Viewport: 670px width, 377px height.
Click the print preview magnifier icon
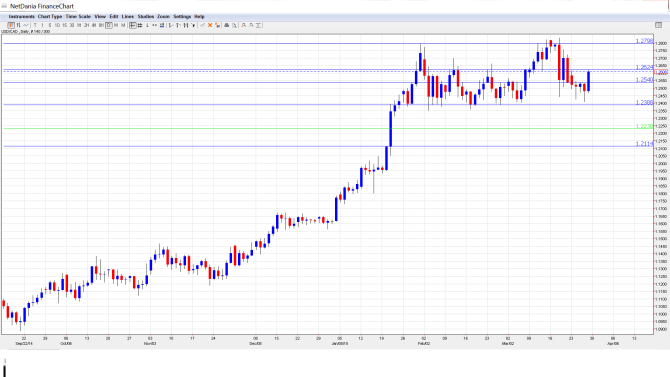tap(234, 26)
